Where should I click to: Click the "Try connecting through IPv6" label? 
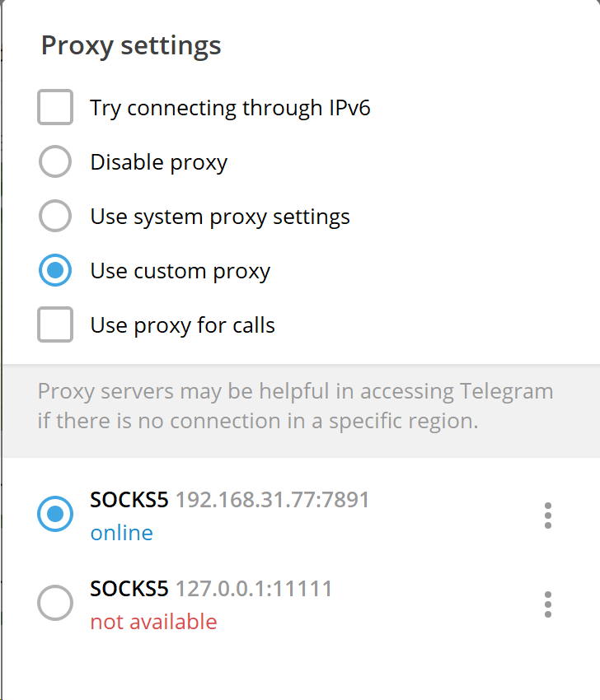(x=230, y=109)
